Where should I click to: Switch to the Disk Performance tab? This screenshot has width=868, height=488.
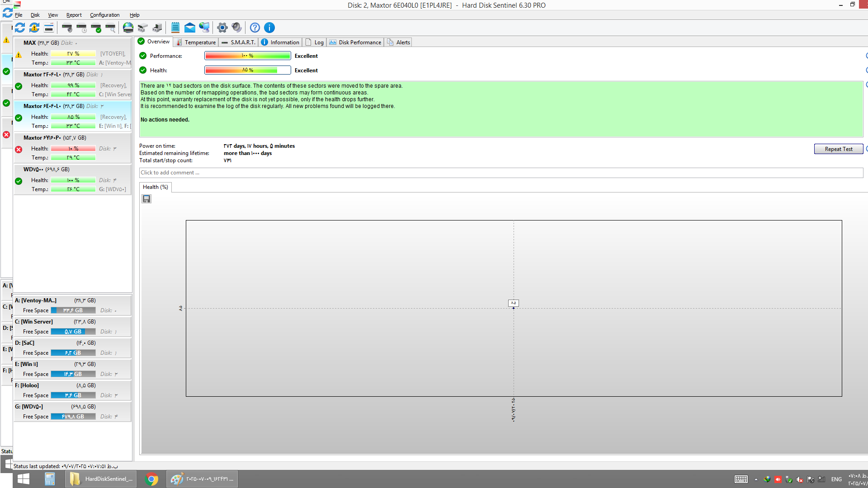click(x=355, y=42)
